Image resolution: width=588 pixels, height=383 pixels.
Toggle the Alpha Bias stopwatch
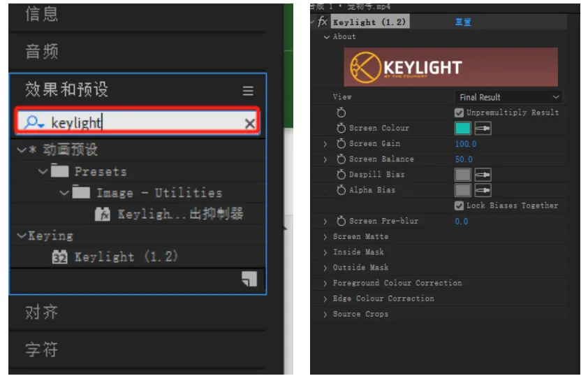341,190
